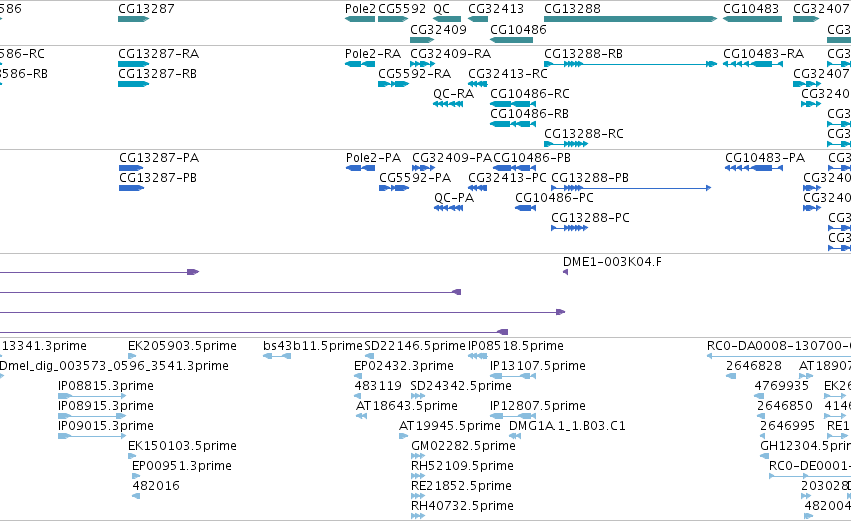This screenshot has width=851, height=521.
Task: Select the CG10486-RB transcript label
Action: pyautogui.click(x=530, y=114)
